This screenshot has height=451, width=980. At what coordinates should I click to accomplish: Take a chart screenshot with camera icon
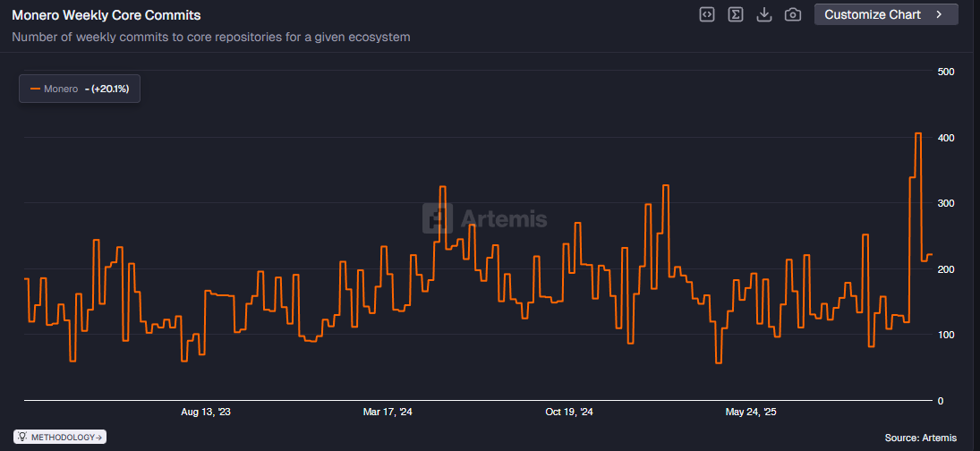pos(792,14)
